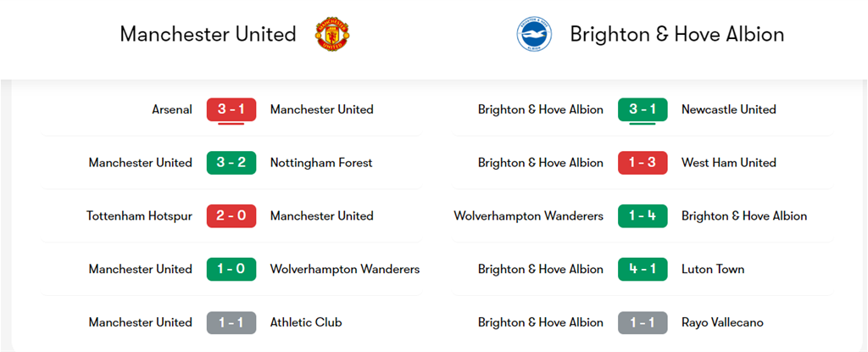Select the Rayo Vallecano team name

point(722,322)
